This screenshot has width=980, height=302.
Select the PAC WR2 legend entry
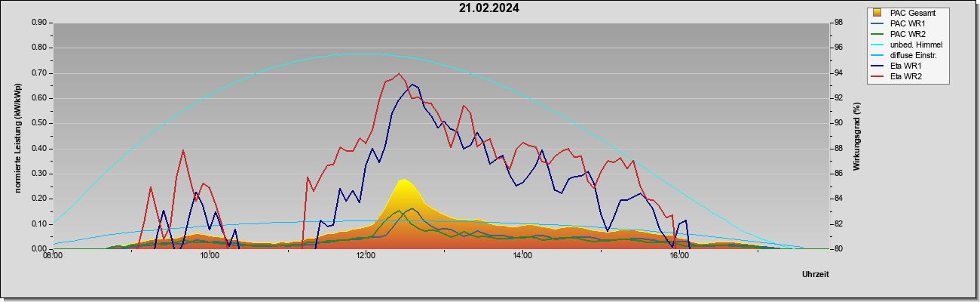[906, 34]
